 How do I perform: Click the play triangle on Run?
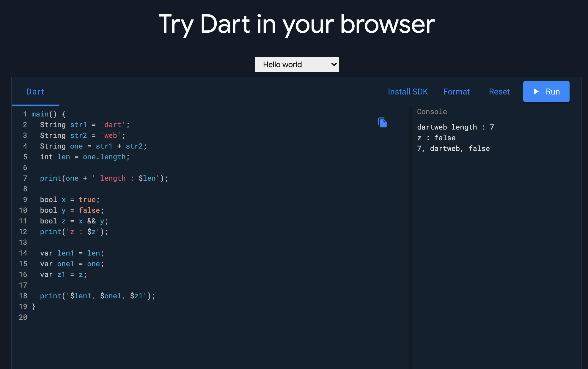[536, 92]
